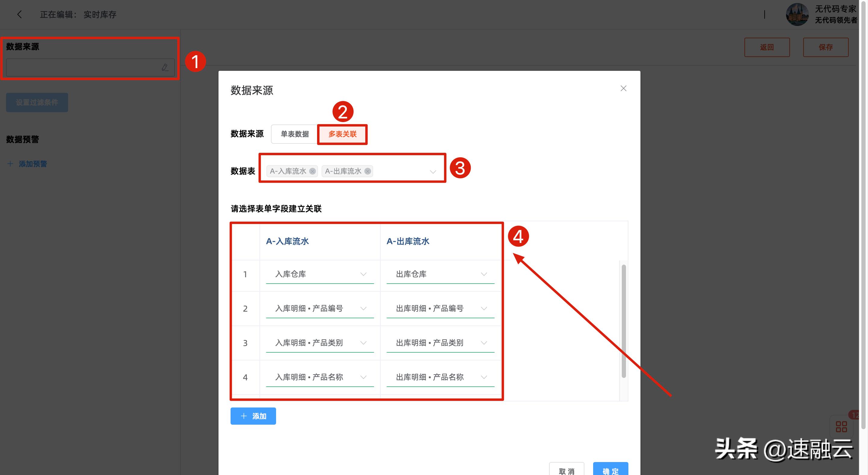
Task: Click the plus icon beside 添加预警
Action: click(x=10, y=164)
